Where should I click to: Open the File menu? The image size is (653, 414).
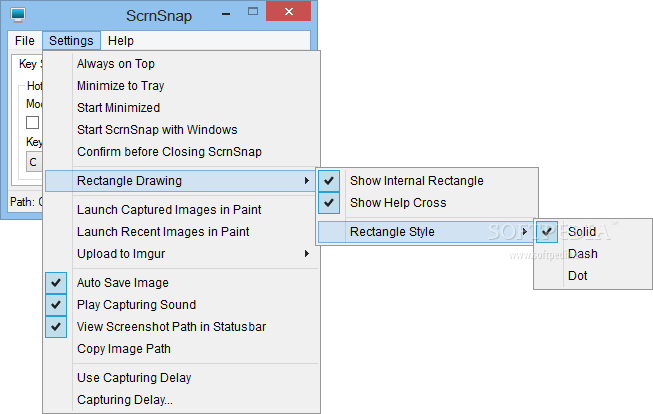click(25, 41)
